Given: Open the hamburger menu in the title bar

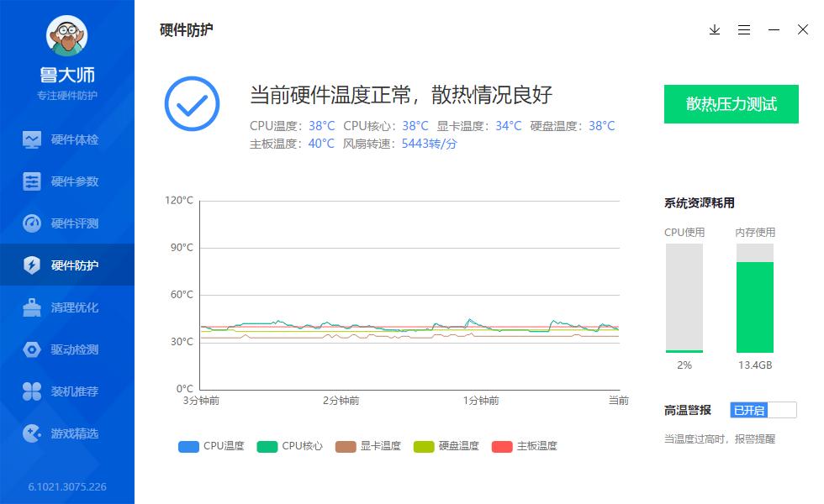Looking at the screenshot, I should (x=744, y=29).
